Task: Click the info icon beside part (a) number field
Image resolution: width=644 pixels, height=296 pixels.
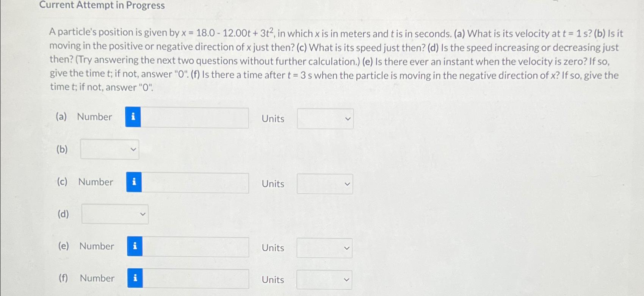Action: (x=133, y=118)
